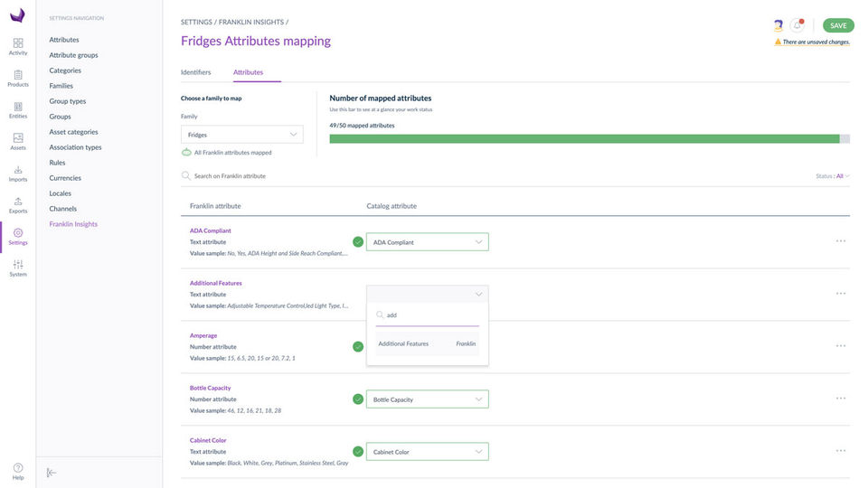Go to Products in sidebar

coord(18,78)
